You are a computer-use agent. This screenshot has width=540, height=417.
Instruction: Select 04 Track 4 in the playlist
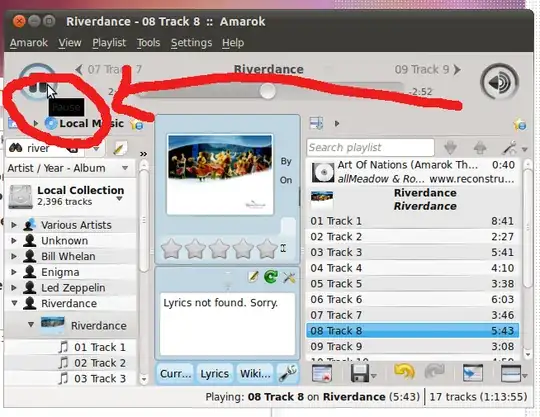(x=413, y=268)
